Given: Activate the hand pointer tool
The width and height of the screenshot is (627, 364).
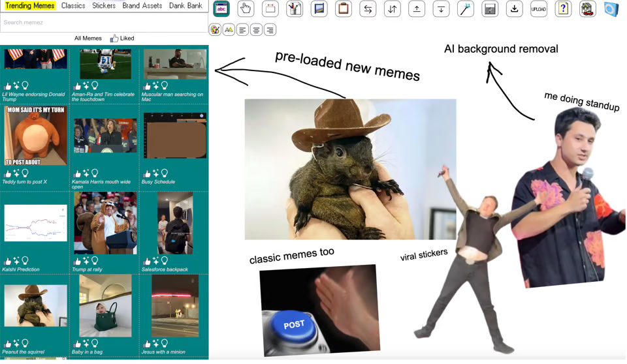Looking at the screenshot, I should click(x=246, y=9).
